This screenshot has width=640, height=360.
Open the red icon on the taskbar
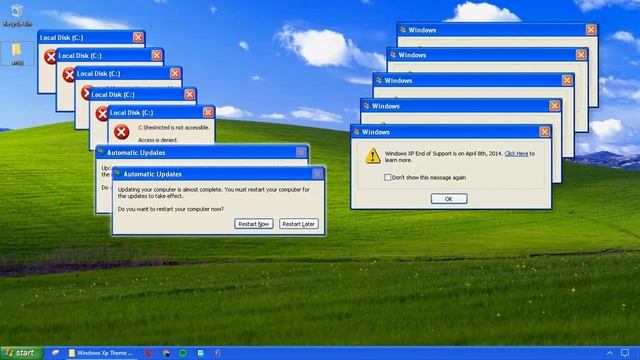pyautogui.click(x=148, y=353)
